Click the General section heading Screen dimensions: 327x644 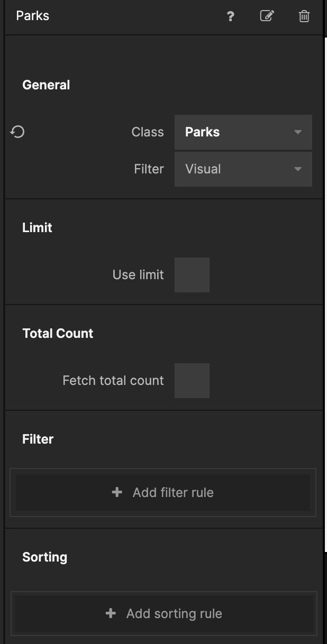[46, 85]
